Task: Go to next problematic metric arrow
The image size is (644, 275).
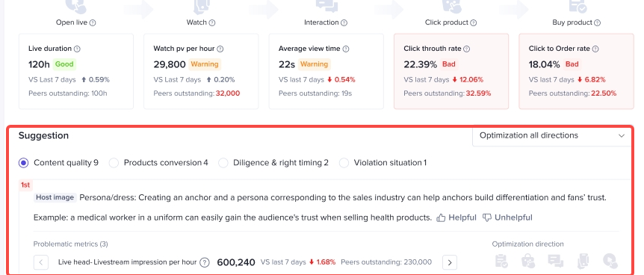Action: pos(450,262)
